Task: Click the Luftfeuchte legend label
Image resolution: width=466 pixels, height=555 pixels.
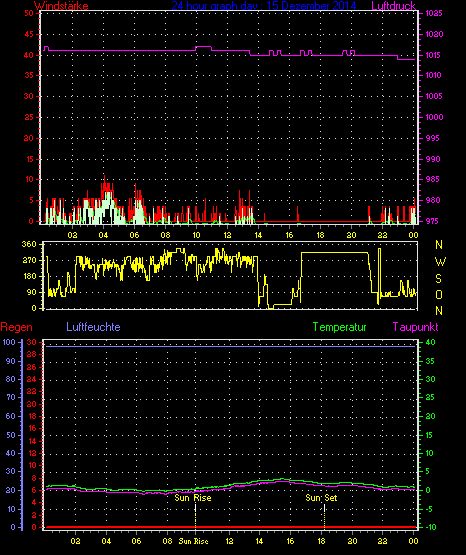Action: [93, 327]
